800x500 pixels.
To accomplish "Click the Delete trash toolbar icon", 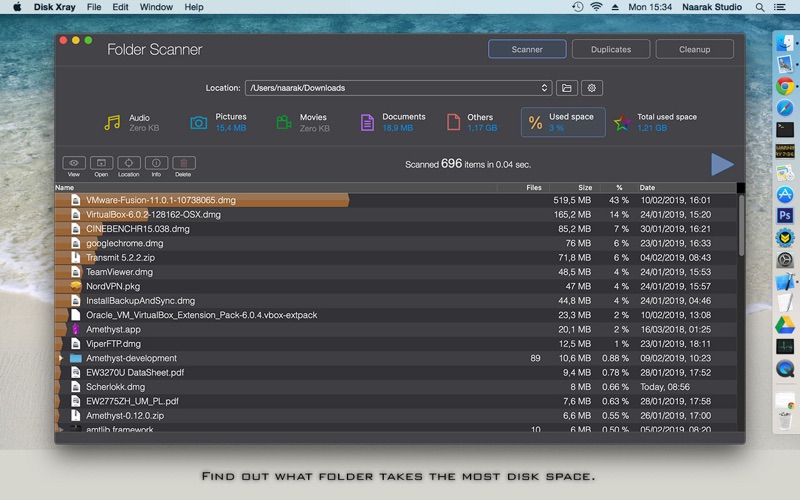I will (184, 163).
